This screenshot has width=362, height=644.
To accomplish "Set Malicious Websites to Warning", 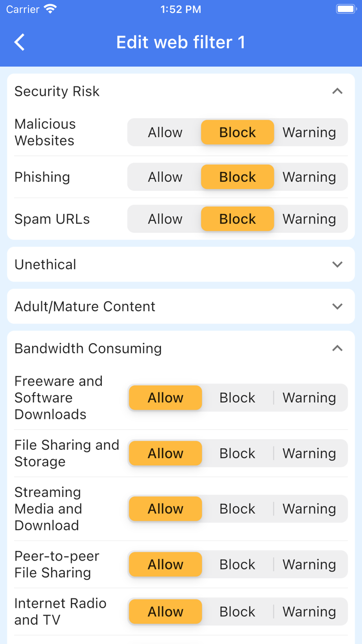I will (309, 132).
